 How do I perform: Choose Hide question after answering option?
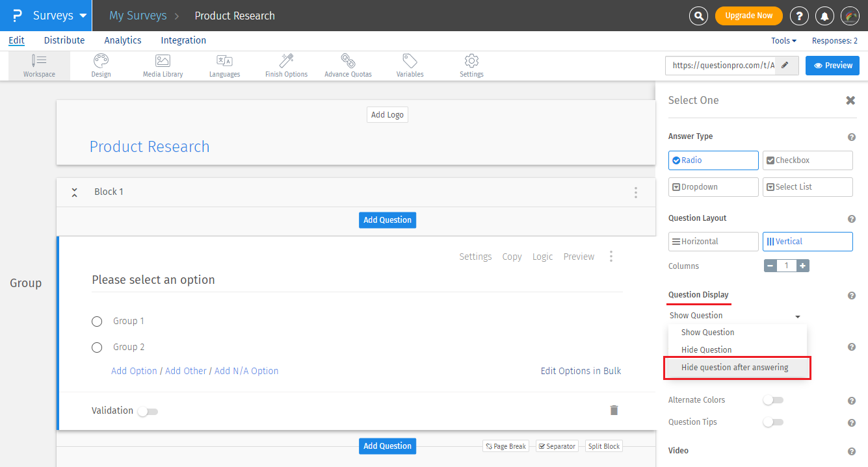click(x=736, y=368)
